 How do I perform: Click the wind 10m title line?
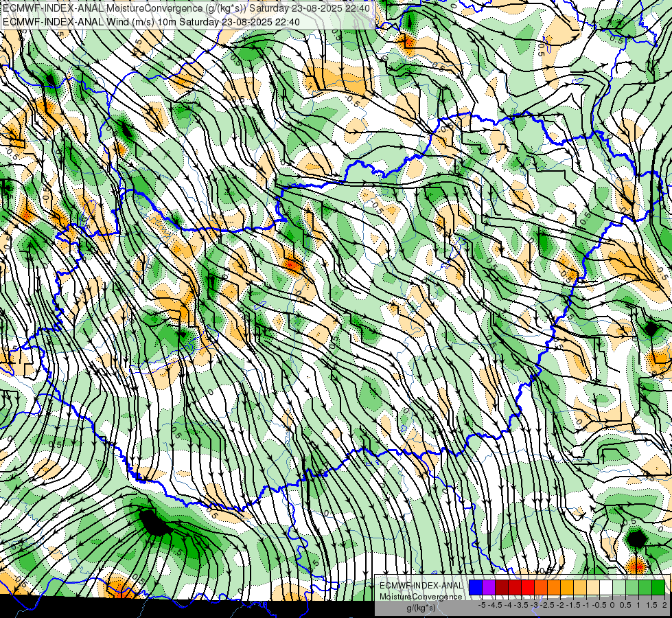click(151, 21)
